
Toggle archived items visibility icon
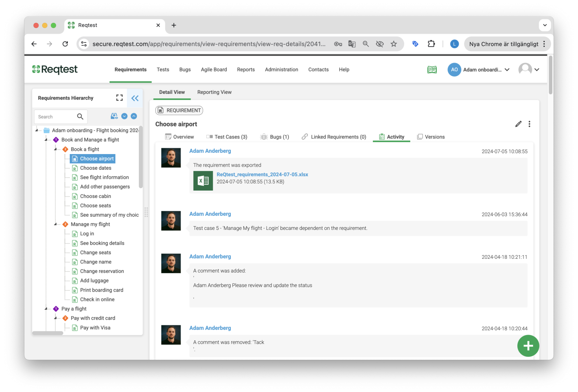114,116
